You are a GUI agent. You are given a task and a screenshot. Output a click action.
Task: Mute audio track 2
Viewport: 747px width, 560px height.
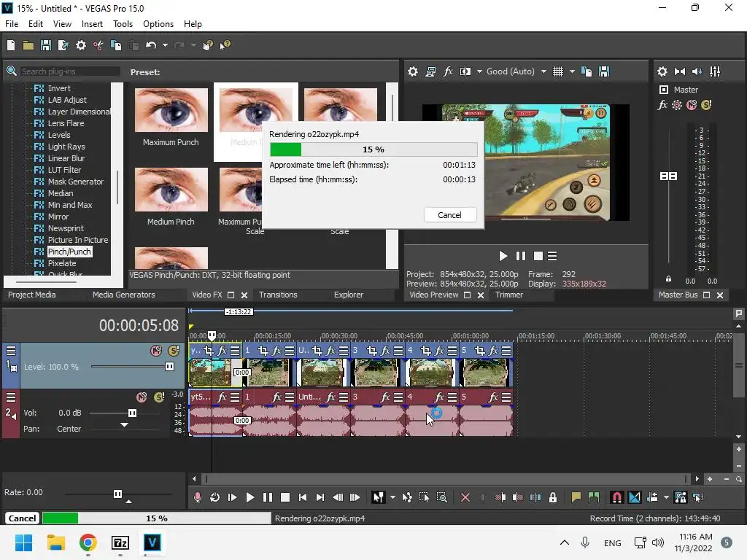(142, 397)
